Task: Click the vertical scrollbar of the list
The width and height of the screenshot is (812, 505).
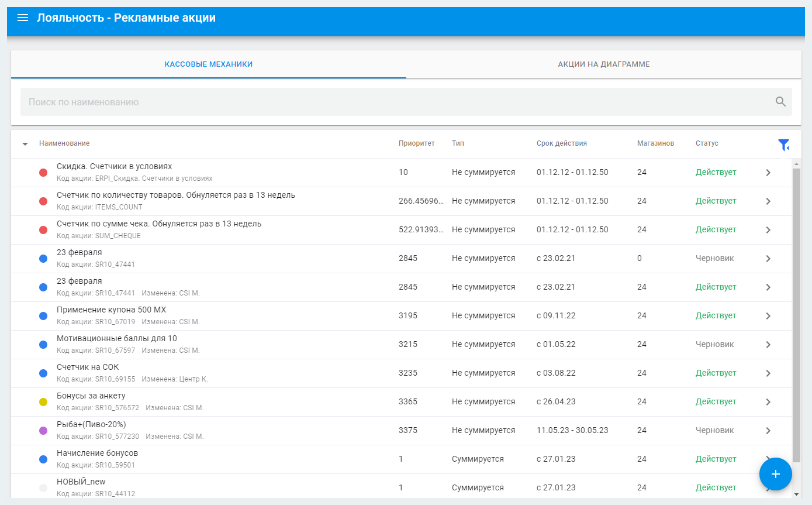Action: [796, 316]
